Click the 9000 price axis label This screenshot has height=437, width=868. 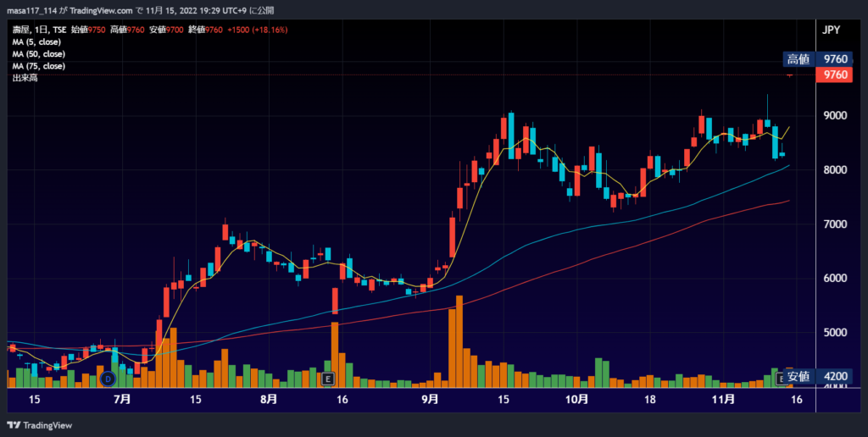[835, 116]
